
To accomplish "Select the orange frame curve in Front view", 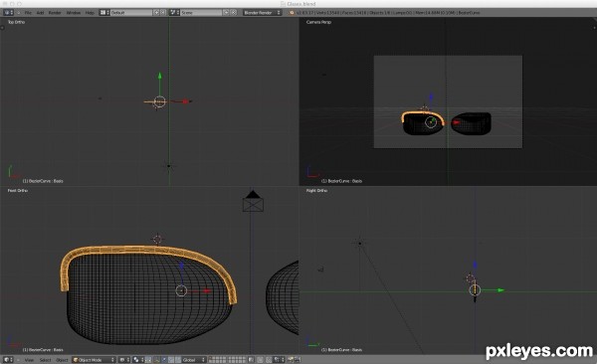I will [148, 250].
